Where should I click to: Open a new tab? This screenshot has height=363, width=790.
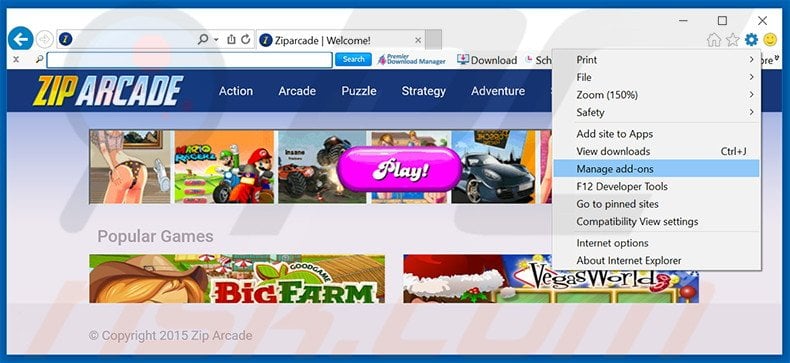click(x=433, y=40)
